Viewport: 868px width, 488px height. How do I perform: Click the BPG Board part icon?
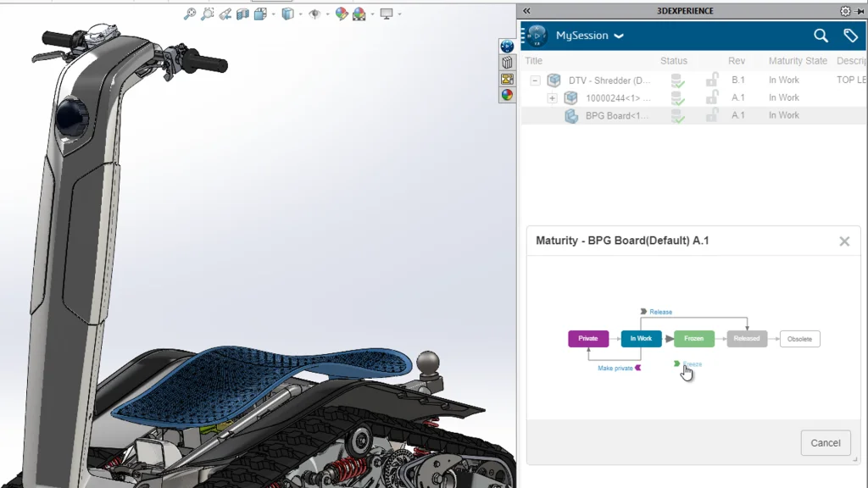click(x=570, y=115)
